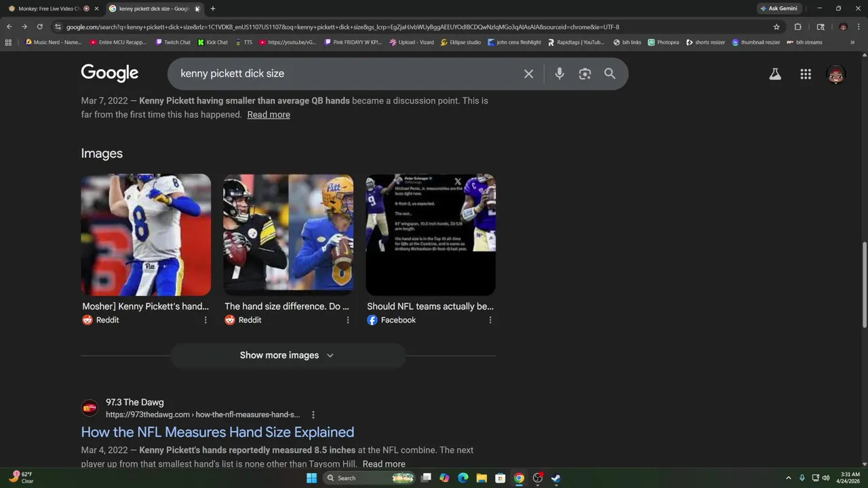Open Steam from taskbar
The image size is (868, 488).
[555, 478]
